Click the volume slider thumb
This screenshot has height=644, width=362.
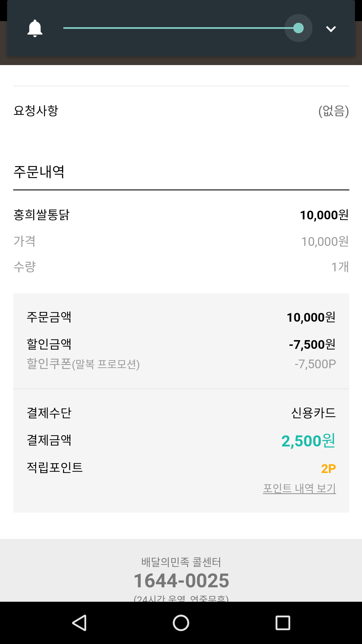point(298,28)
